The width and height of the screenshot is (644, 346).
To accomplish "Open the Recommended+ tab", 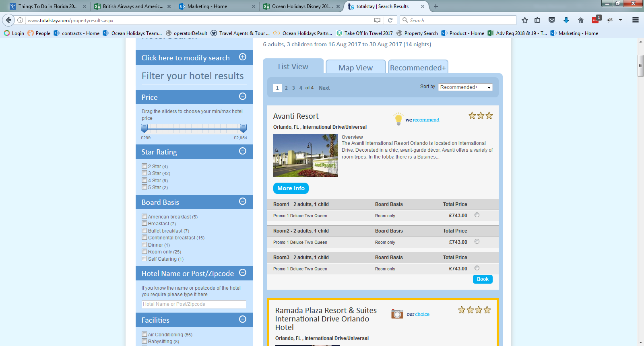I will coord(418,67).
